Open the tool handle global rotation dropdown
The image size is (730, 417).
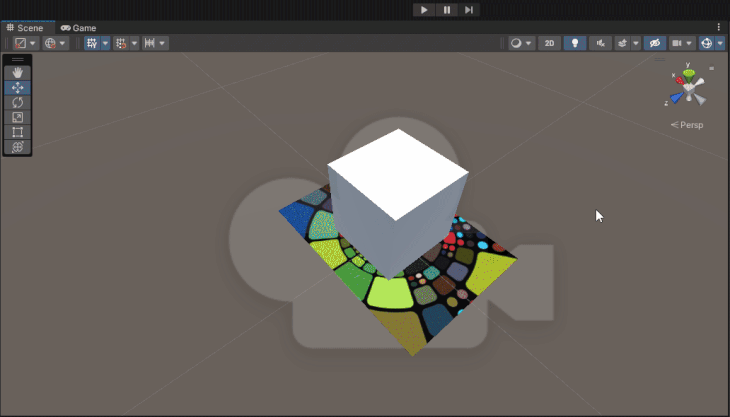[x=55, y=43]
